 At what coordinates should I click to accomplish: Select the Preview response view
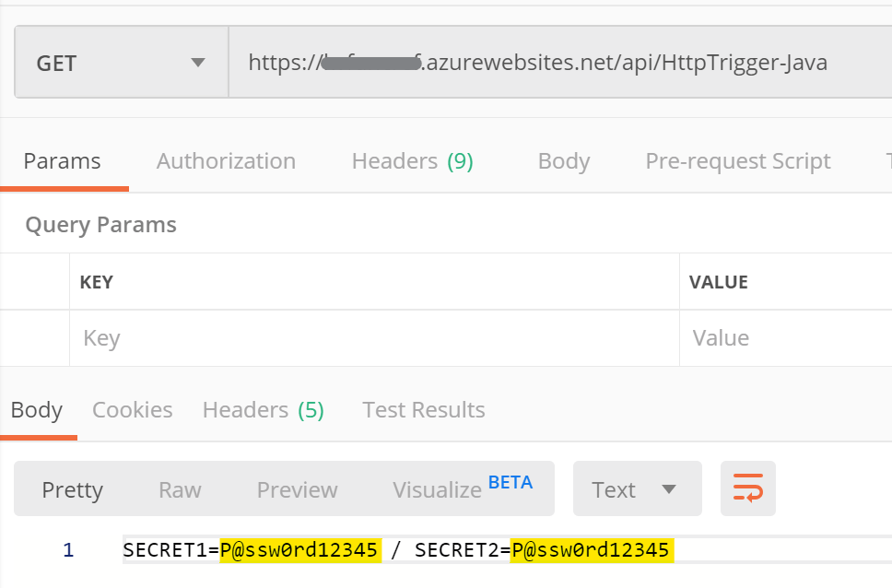point(297,489)
